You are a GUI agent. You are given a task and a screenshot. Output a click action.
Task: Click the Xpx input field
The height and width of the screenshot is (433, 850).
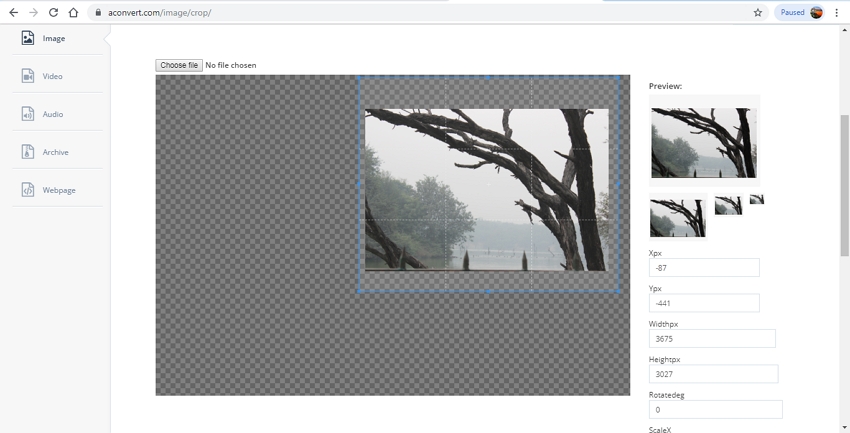(704, 268)
